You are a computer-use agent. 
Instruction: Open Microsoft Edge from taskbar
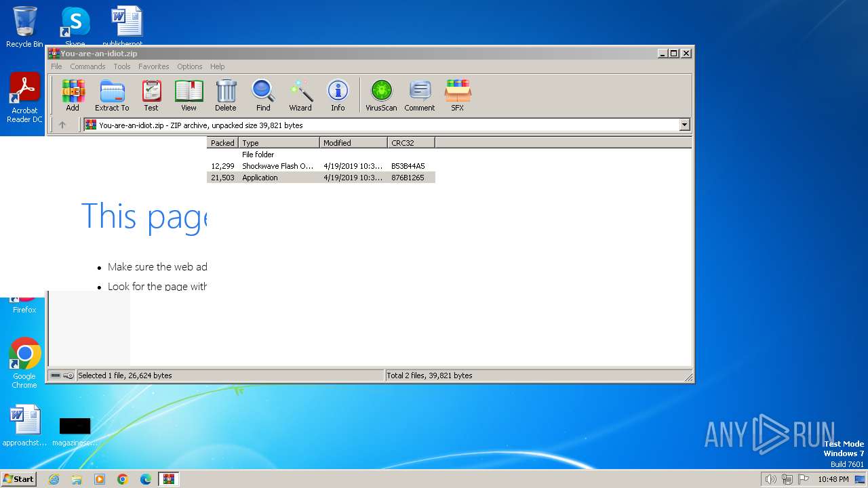146,479
